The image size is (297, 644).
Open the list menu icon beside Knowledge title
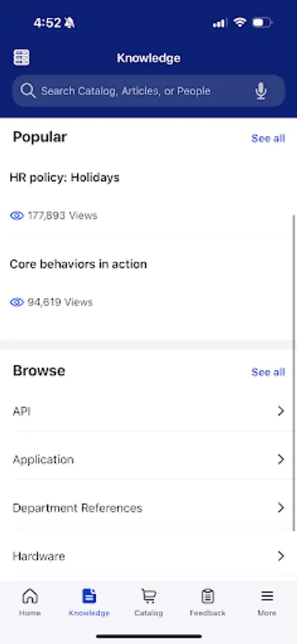point(21,57)
